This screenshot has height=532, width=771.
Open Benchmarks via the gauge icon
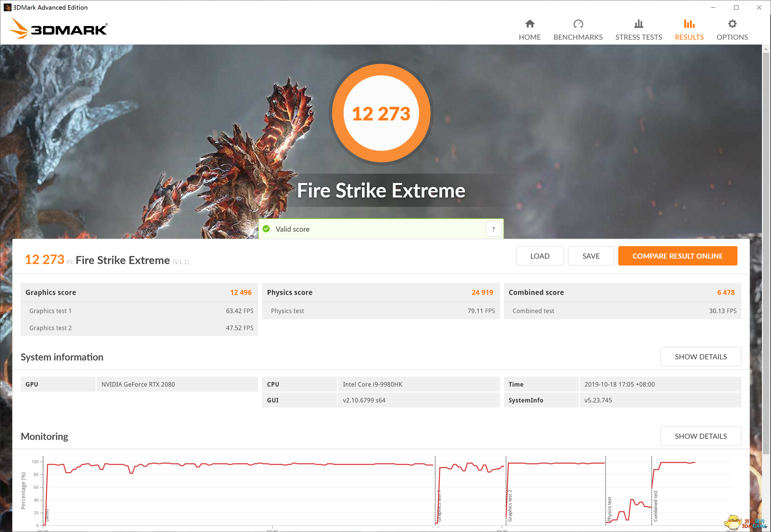(578, 24)
